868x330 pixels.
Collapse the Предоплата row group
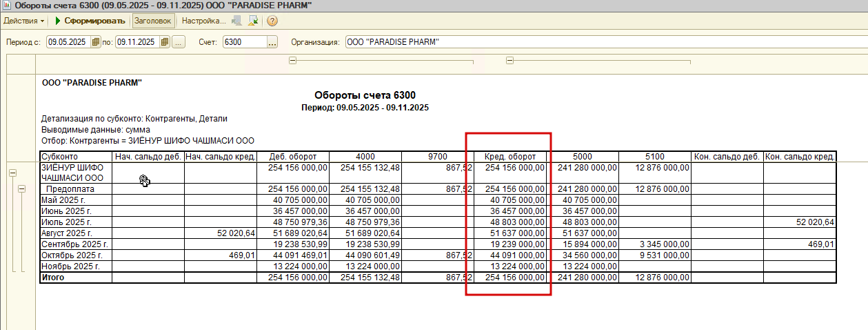(x=21, y=188)
